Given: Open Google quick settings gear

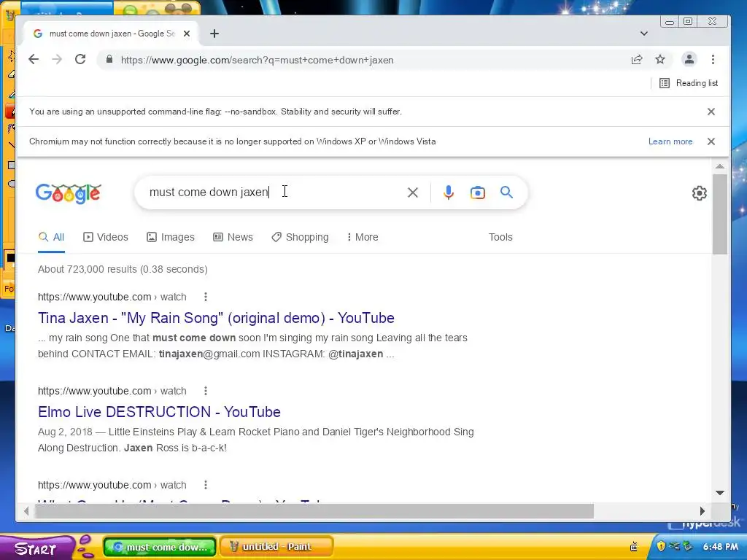Looking at the screenshot, I should click(699, 193).
